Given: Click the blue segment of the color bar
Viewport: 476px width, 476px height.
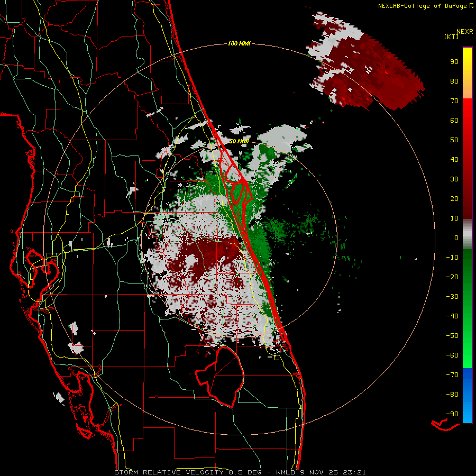Looking at the screenshot, I should 467,396.
